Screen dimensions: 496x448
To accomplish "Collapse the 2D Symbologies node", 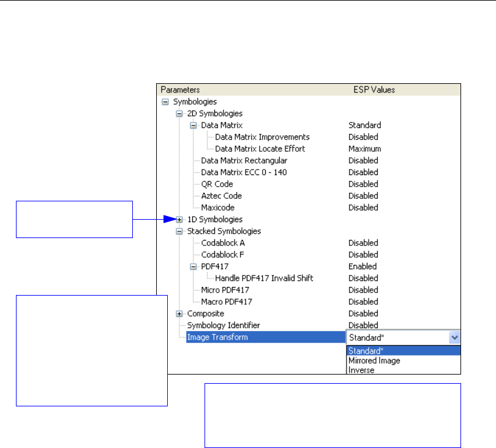I will [x=179, y=113].
